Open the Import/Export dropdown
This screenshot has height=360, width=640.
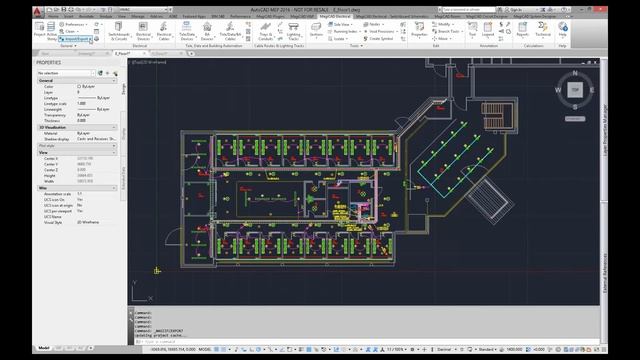coord(76,39)
